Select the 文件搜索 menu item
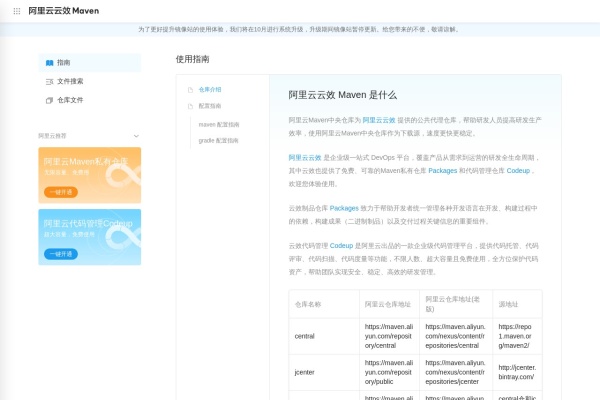This screenshot has width=600, height=400. click(70, 81)
